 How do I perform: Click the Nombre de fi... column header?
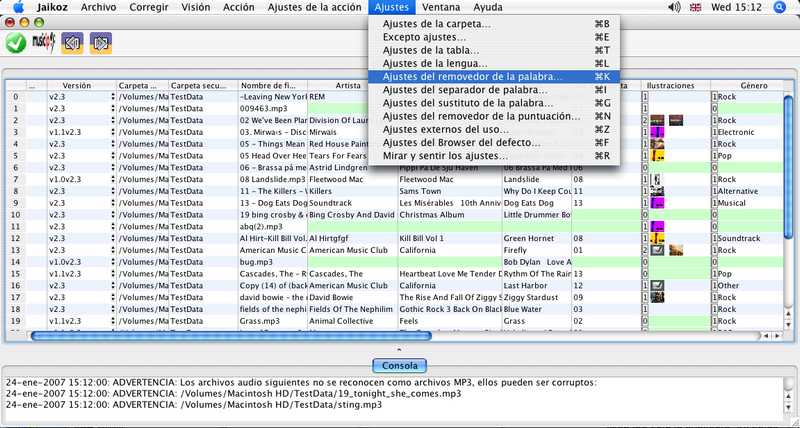[x=273, y=86]
